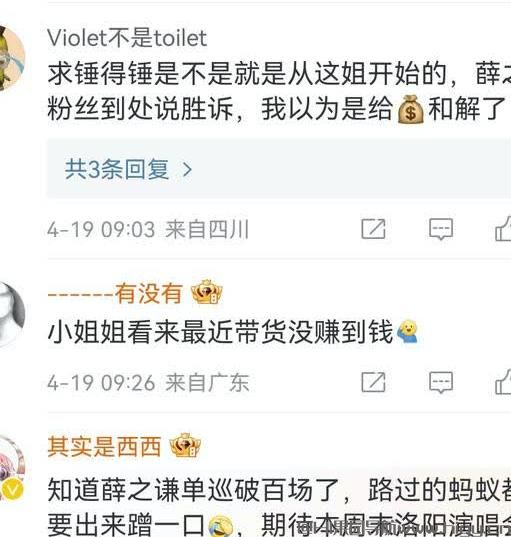Image resolution: width=511 pixels, height=537 pixels.
Task: Reply to the 09:26 comment from 广东
Action: tap(441, 382)
